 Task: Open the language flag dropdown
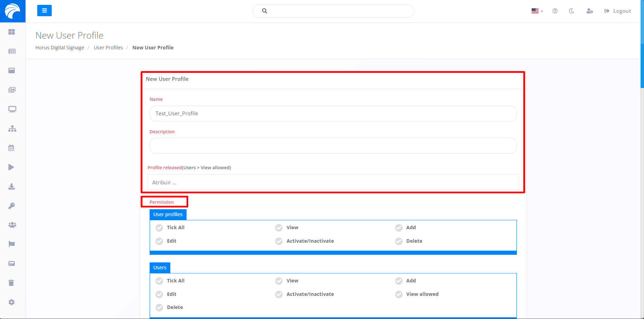point(537,11)
